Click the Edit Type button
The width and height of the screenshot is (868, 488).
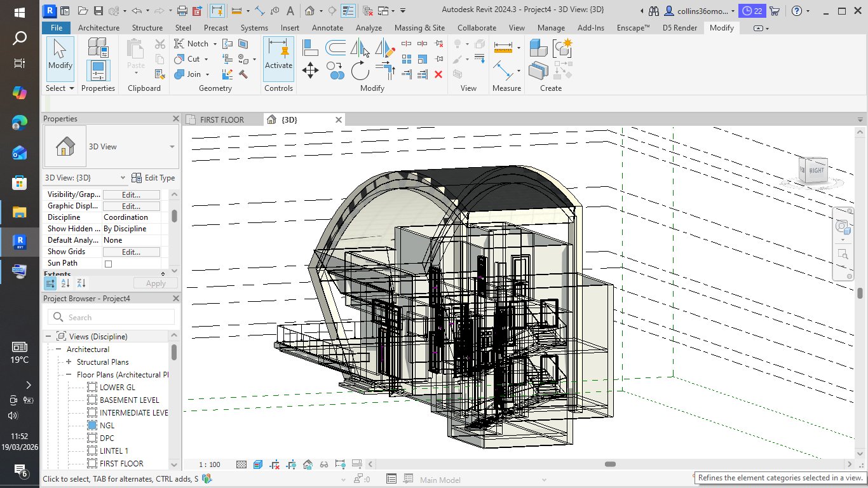153,178
